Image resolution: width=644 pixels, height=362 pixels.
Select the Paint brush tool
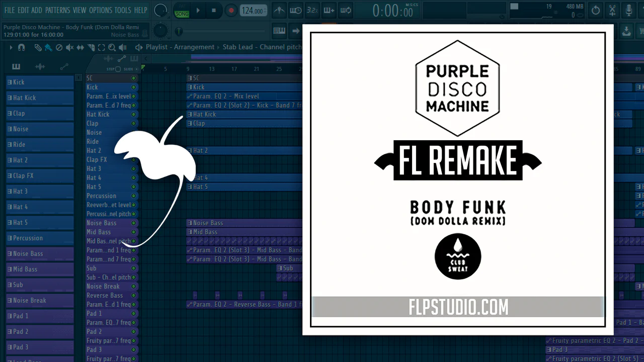(x=48, y=47)
